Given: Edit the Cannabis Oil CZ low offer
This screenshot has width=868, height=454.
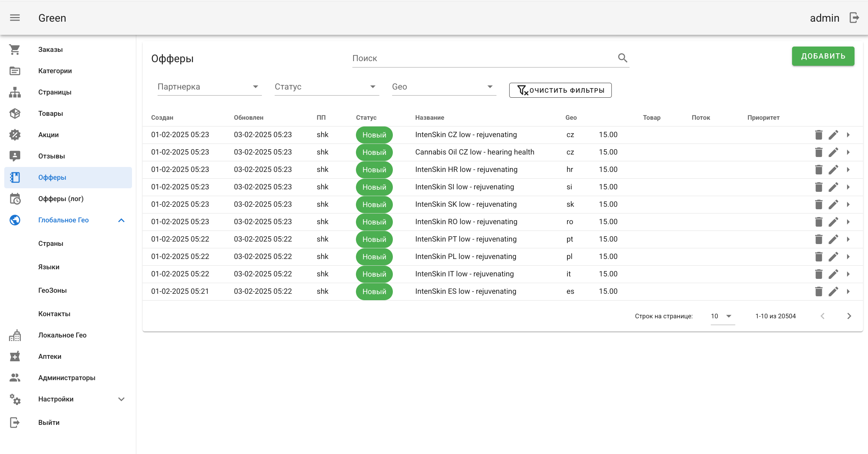Looking at the screenshot, I should [833, 152].
